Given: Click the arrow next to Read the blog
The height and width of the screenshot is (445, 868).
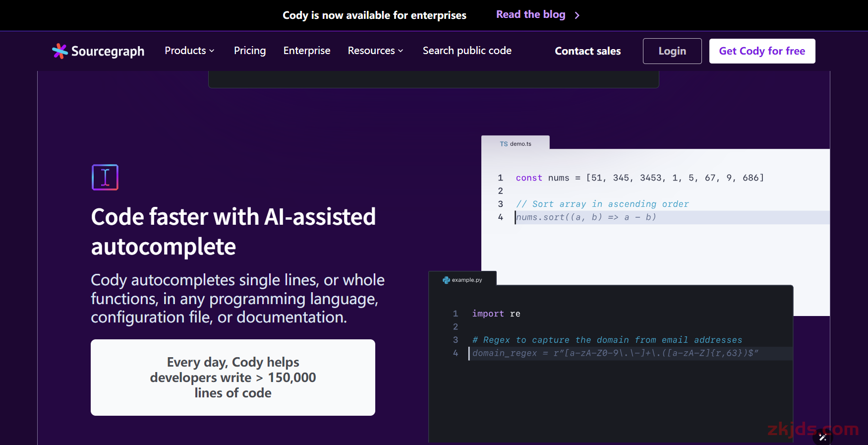Looking at the screenshot, I should 577,15.
